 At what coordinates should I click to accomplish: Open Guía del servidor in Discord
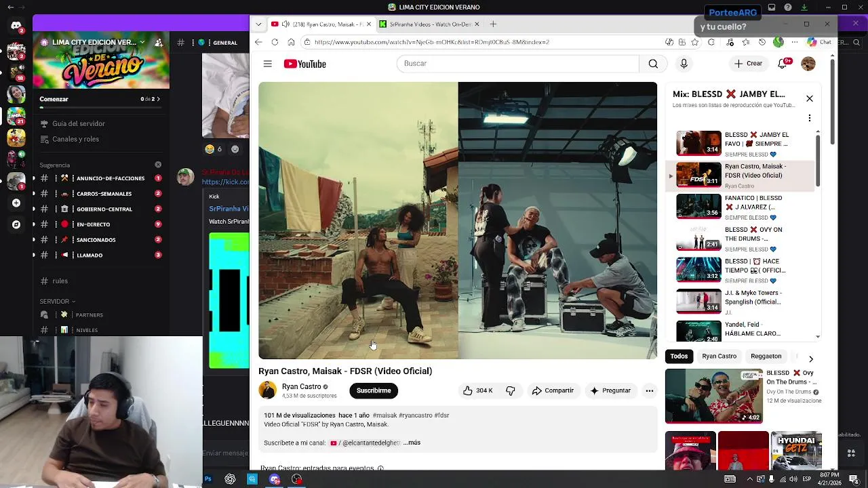pyautogui.click(x=79, y=124)
